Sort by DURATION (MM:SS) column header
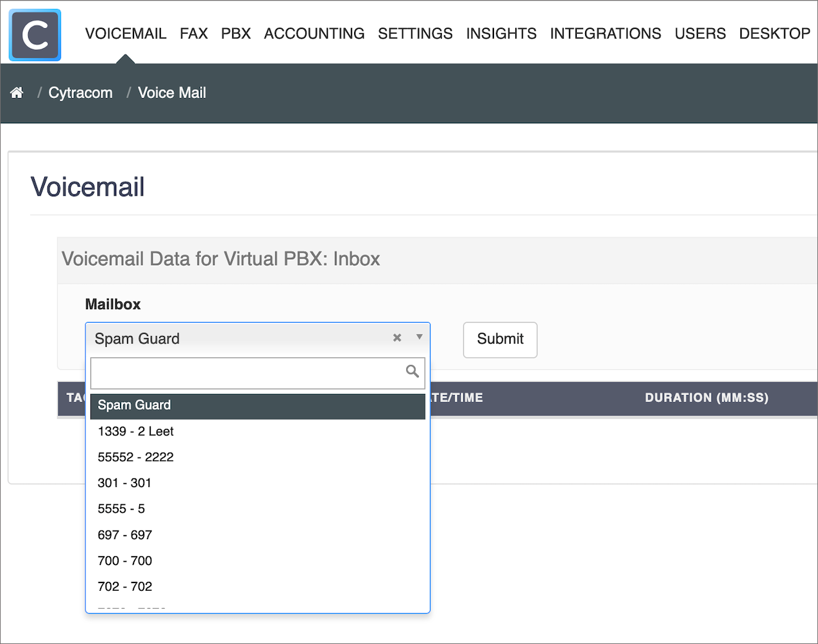Screen dimensions: 818x644 click(706, 398)
